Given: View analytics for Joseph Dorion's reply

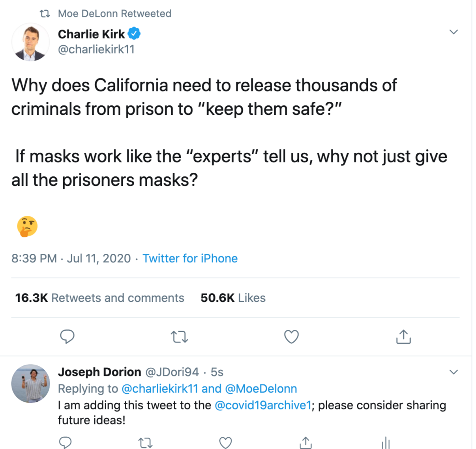Looking at the screenshot, I should tap(386, 443).
